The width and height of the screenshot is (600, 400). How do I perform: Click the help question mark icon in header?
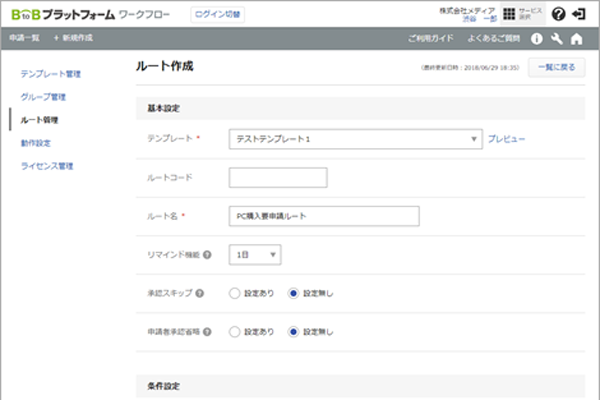[558, 15]
